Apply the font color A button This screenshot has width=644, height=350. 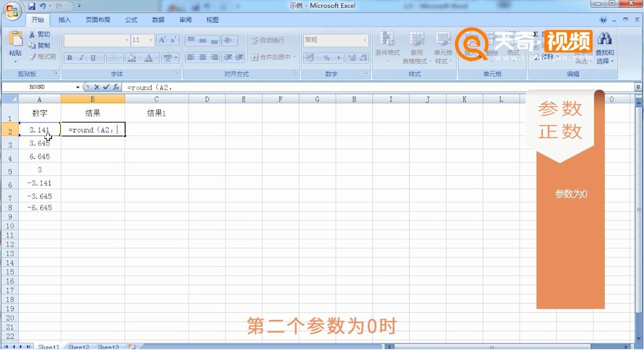pyautogui.click(x=148, y=58)
